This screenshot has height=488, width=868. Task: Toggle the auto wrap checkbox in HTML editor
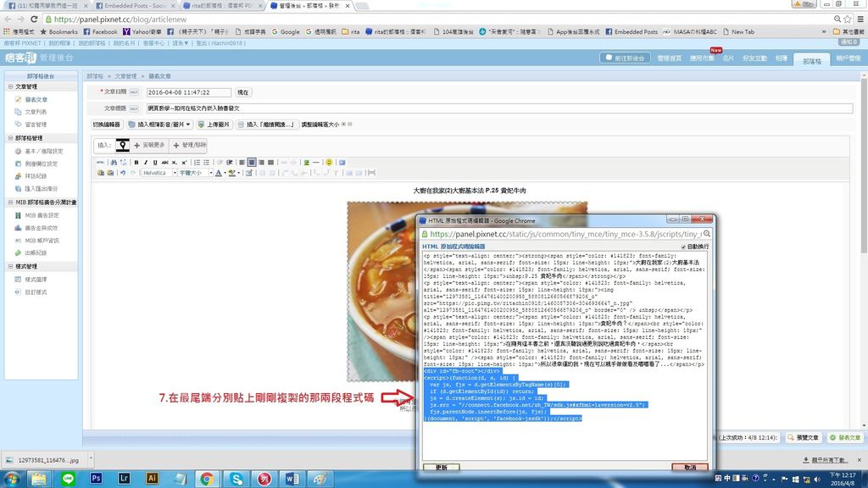[x=683, y=247]
